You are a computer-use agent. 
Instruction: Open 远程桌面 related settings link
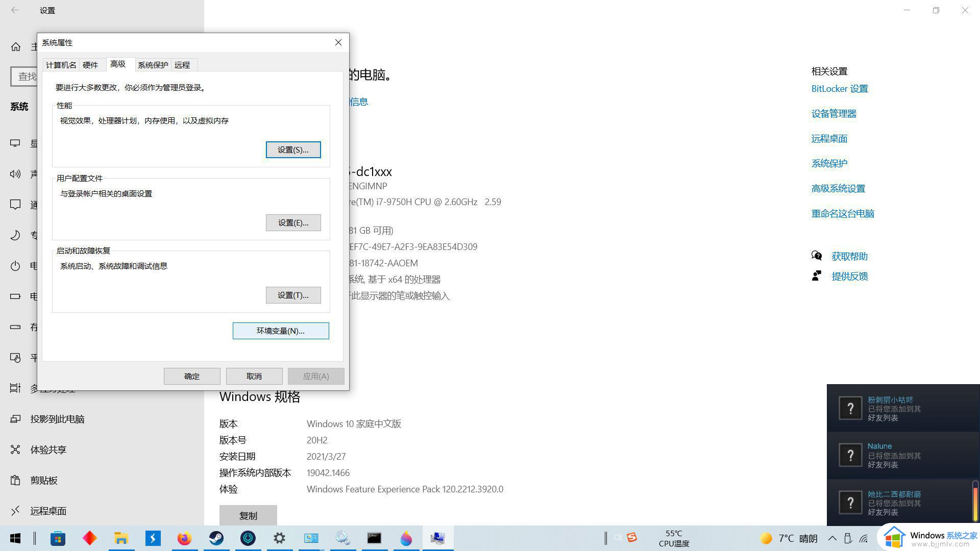tap(829, 139)
